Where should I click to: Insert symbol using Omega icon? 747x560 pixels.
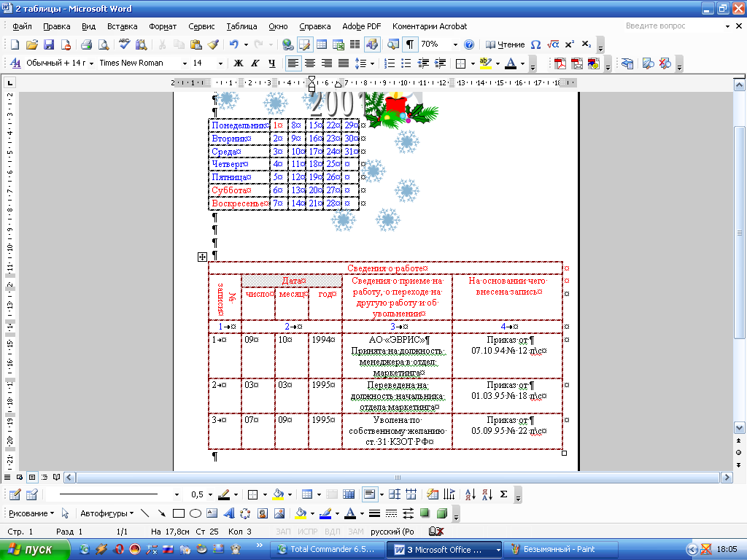(x=535, y=44)
